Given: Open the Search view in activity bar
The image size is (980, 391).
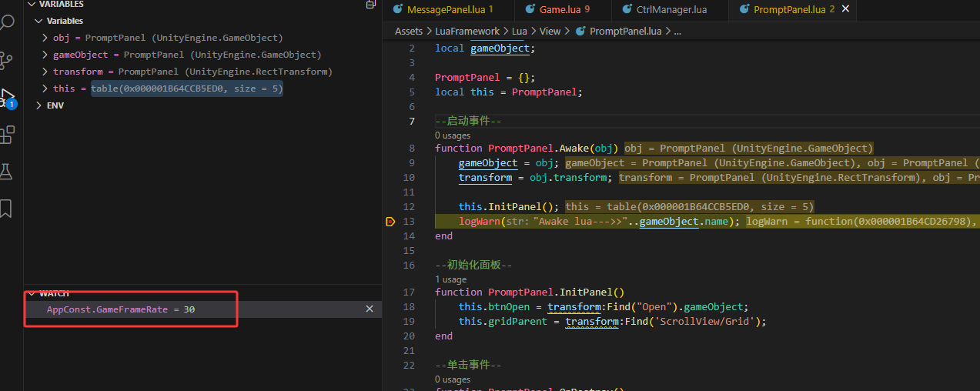Looking at the screenshot, I should click(x=6, y=21).
